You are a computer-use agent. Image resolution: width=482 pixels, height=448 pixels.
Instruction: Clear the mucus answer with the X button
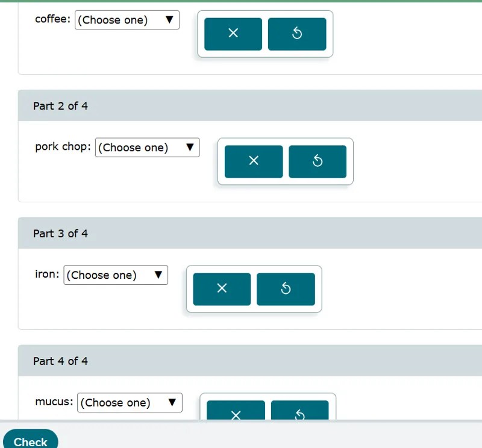[x=236, y=410]
